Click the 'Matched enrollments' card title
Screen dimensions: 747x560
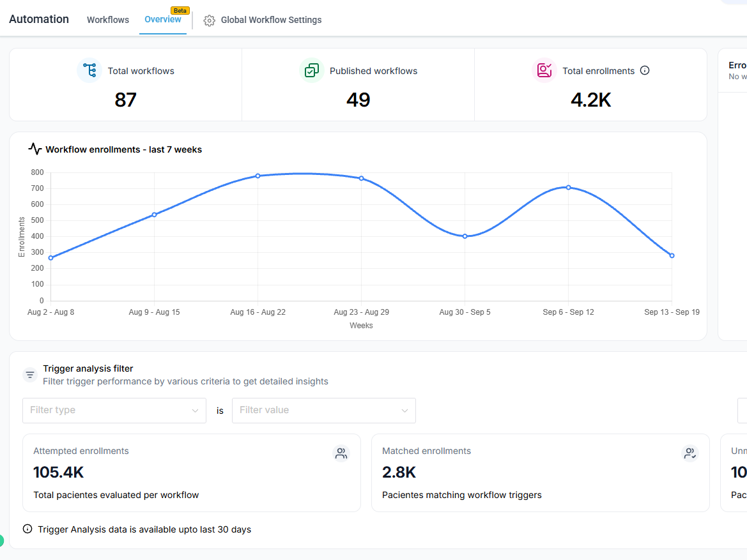coord(426,451)
